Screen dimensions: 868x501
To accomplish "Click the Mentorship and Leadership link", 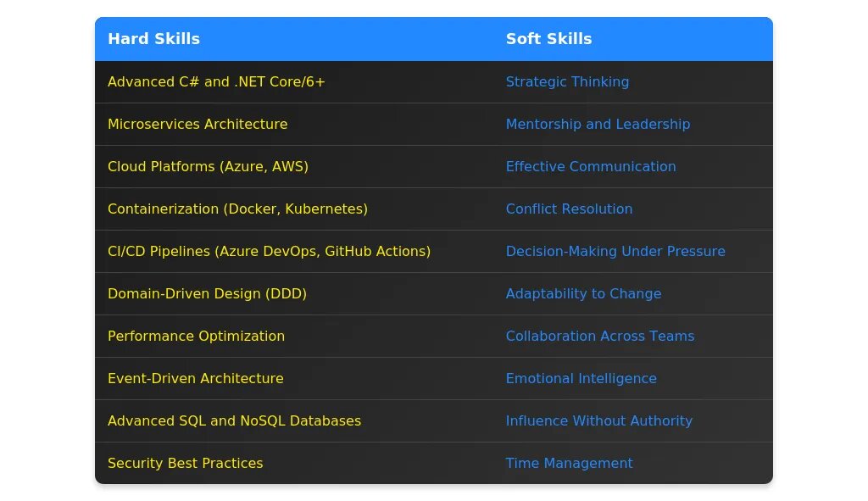I will (x=598, y=125).
